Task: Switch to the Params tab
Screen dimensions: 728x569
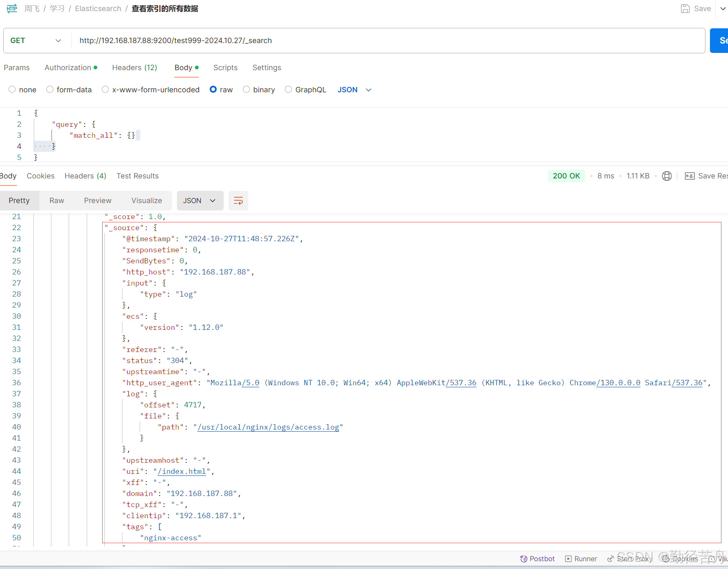Action: 17,68
